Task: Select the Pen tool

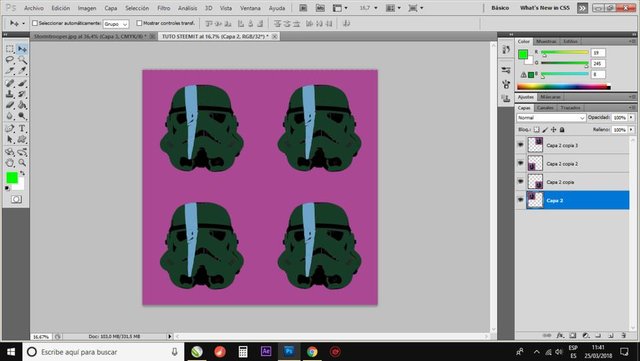Action: click(x=10, y=129)
